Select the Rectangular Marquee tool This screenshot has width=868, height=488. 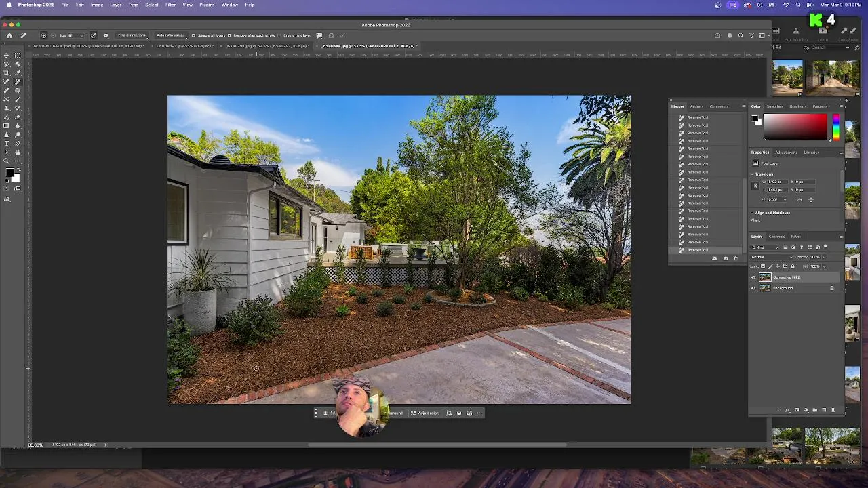tap(18, 56)
